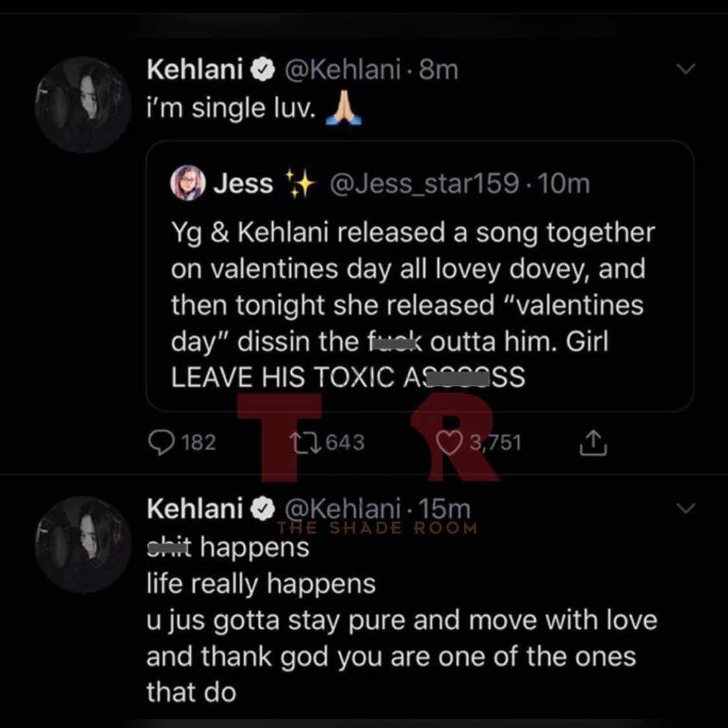
Task: Click the 8m timestamp of first tweet
Action: coord(438,70)
